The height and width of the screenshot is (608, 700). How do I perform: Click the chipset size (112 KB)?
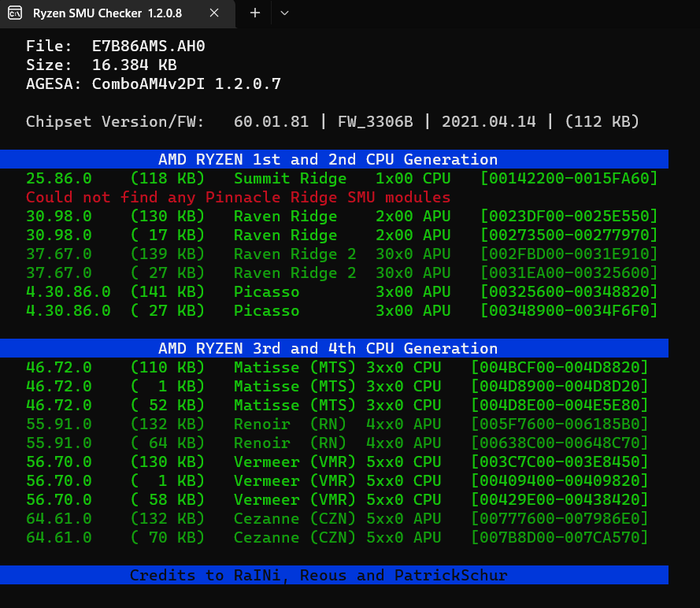coord(602,121)
